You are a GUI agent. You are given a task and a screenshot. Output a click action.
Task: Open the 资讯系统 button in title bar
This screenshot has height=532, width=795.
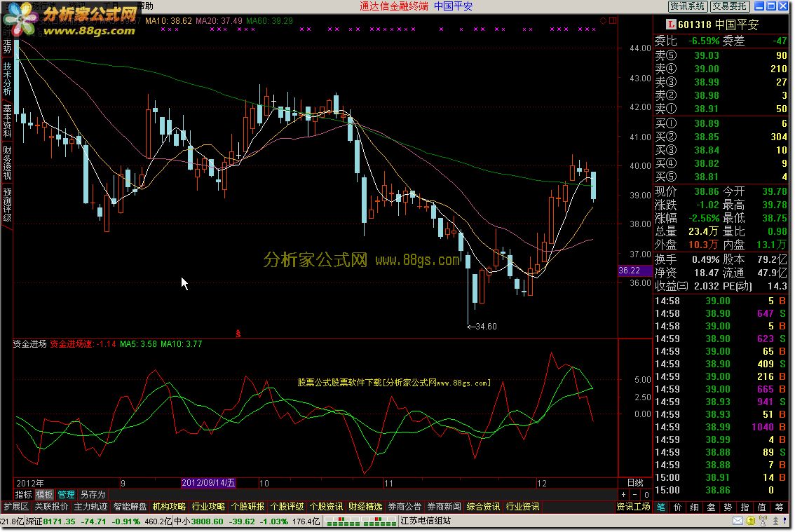coord(687,6)
